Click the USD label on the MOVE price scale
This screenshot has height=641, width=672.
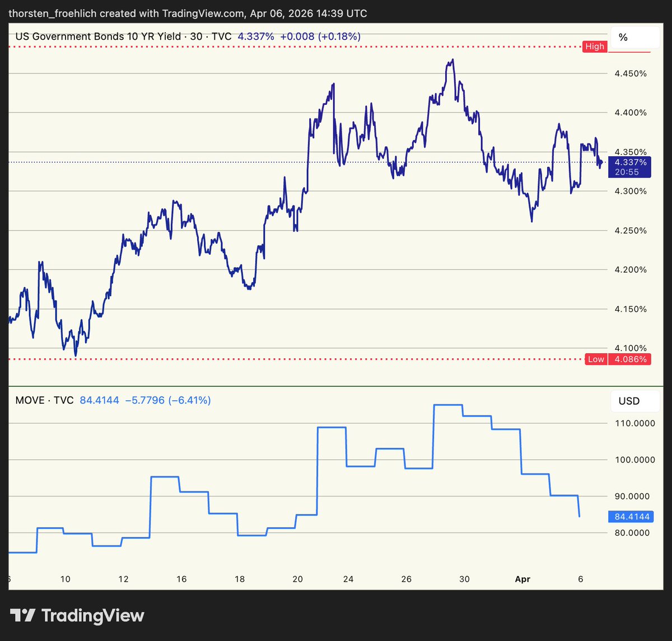tap(629, 401)
